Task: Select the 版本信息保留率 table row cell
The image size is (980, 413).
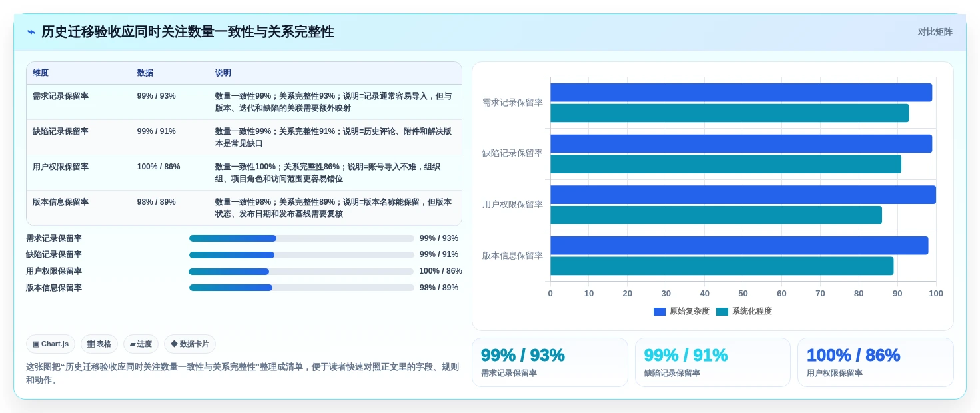Action: pyautogui.click(x=61, y=202)
